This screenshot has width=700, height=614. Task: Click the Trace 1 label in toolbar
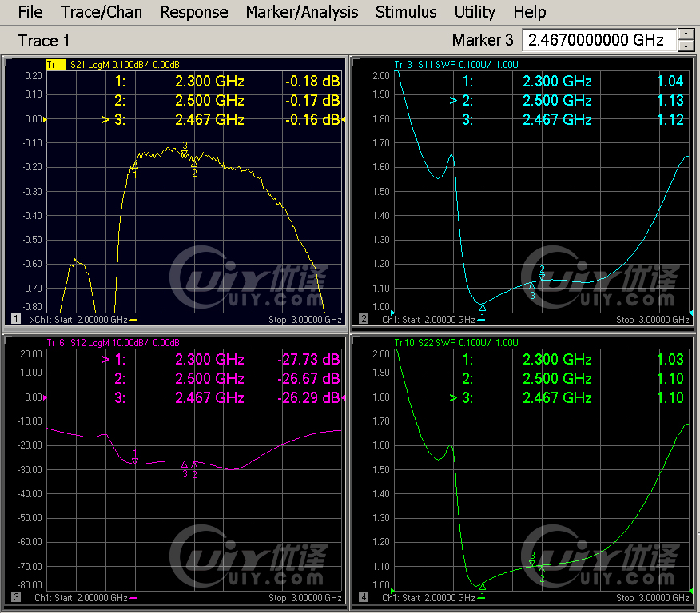click(x=43, y=41)
